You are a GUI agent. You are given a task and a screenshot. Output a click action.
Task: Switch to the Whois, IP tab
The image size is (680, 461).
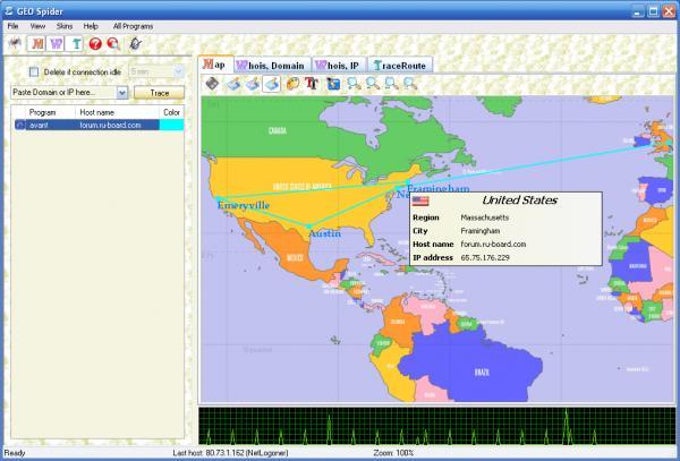click(339, 65)
